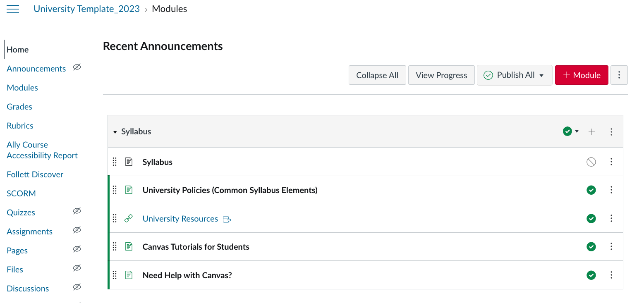The image size is (644, 303).
Task: Open the University Resources external link
Action: pos(180,219)
